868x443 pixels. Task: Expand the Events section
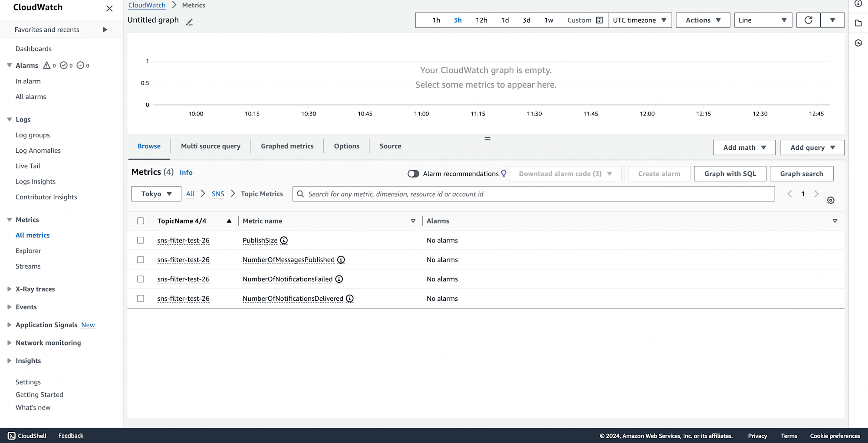coord(9,307)
